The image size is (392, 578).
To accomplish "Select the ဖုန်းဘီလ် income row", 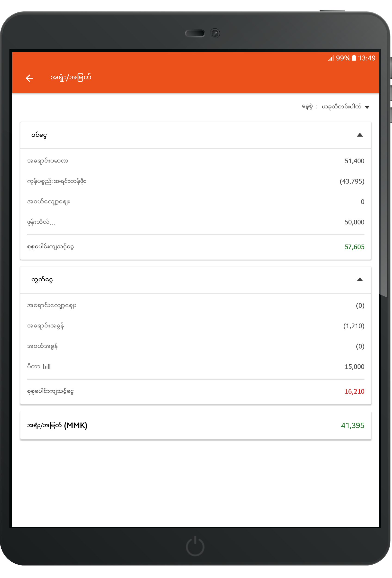I will (x=196, y=222).
